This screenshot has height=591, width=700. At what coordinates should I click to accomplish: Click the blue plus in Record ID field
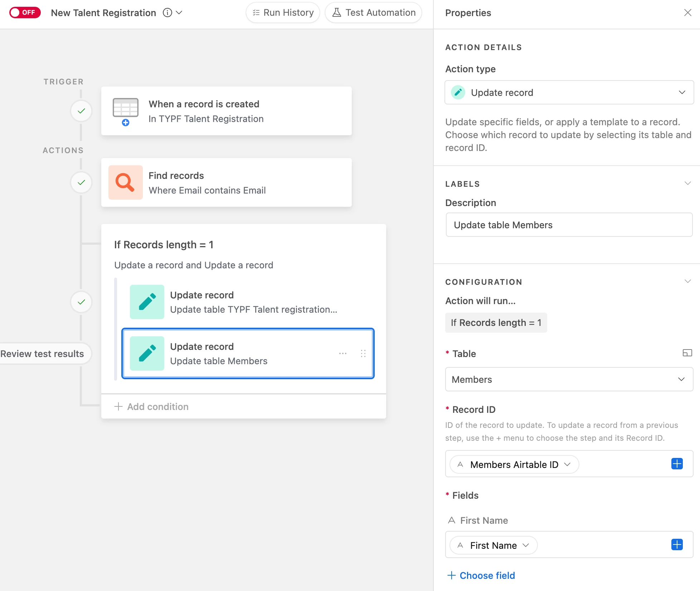coord(677,464)
